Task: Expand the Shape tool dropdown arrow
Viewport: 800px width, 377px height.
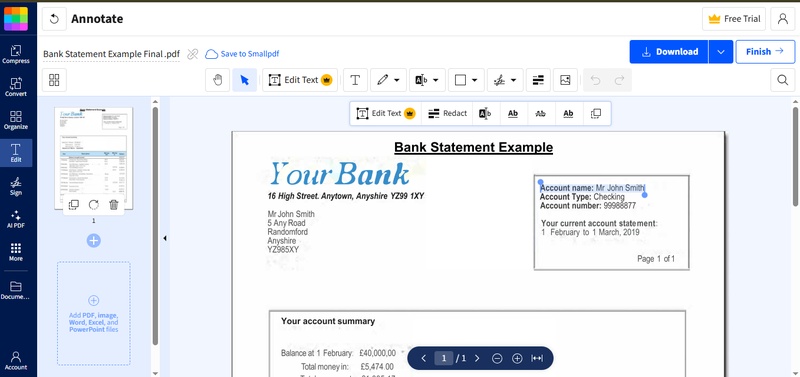Action: [x=474, y=80]
